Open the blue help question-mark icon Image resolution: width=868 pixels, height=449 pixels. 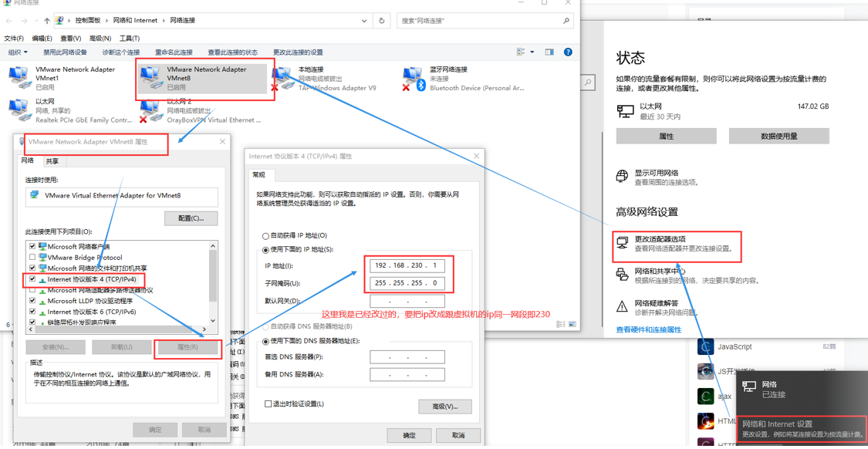coord(567,52)
